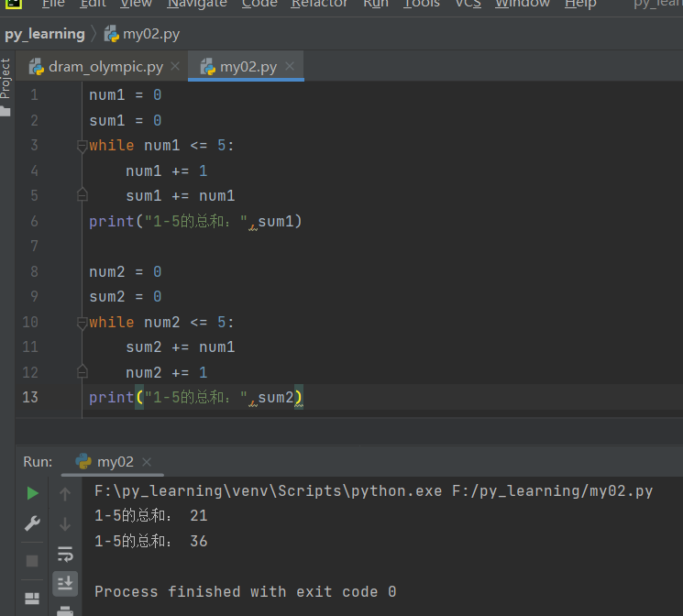Click the print statement on line 6
The height and width of the screenshot is (616, 683).
pyautogui.click(x=195, y=222)
